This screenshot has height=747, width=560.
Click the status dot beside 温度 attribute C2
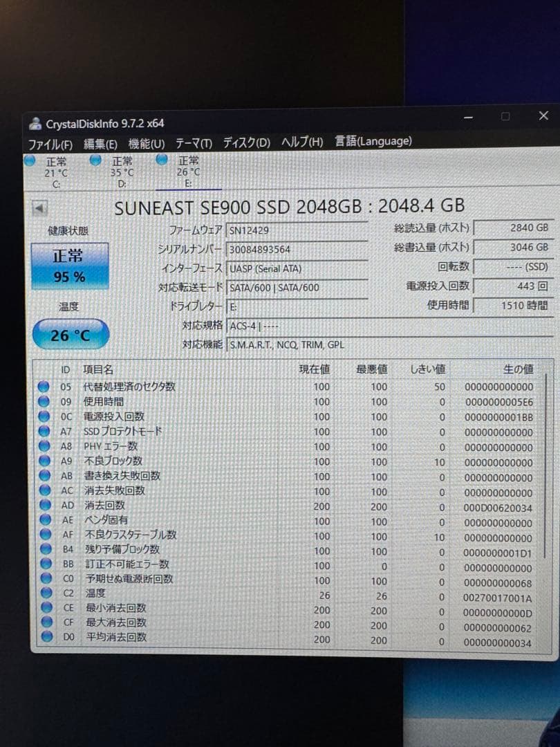tap(44, 593)
